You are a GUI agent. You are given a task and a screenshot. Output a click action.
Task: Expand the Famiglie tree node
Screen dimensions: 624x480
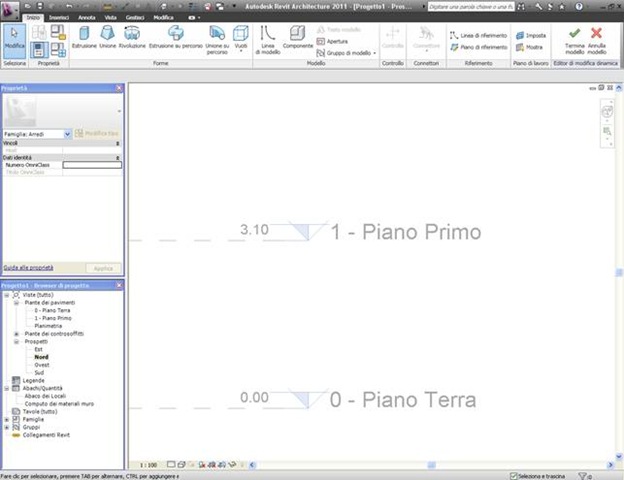6,419
